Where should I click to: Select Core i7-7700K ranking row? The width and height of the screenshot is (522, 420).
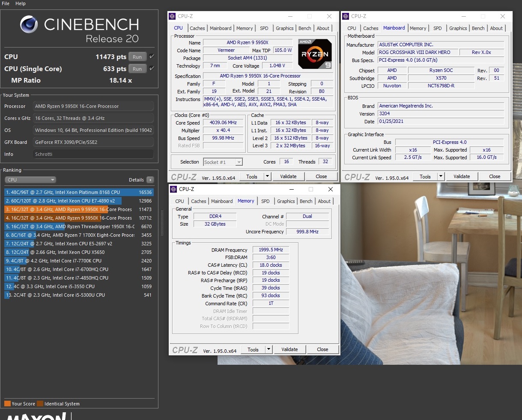click(x=79, y=261)
